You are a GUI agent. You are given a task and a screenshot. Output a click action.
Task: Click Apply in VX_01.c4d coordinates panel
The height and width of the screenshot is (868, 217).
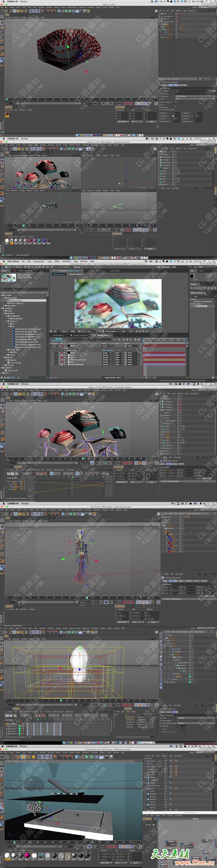tap(153, 622)
